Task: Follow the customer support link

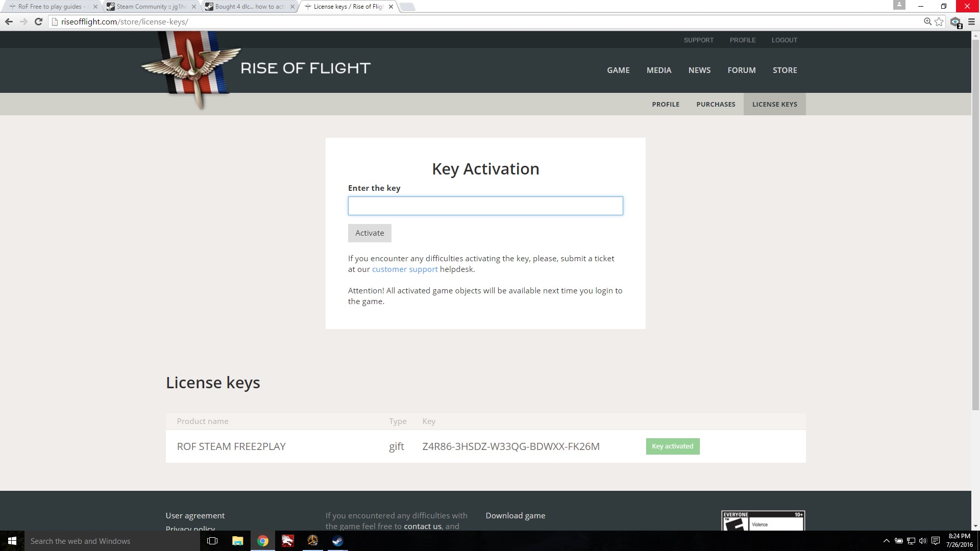Action: click(x=405, y=269)
